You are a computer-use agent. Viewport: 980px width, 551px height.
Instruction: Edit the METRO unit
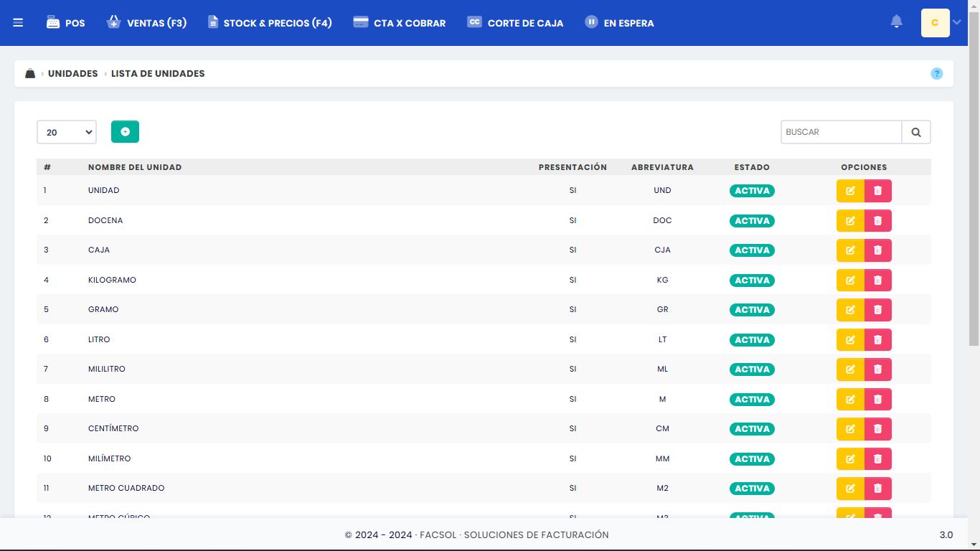point(850,400)
